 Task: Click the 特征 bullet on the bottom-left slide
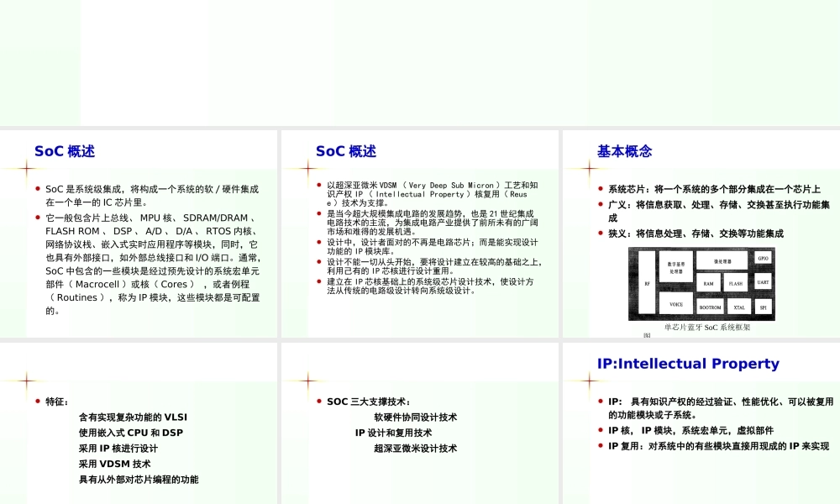56,401
